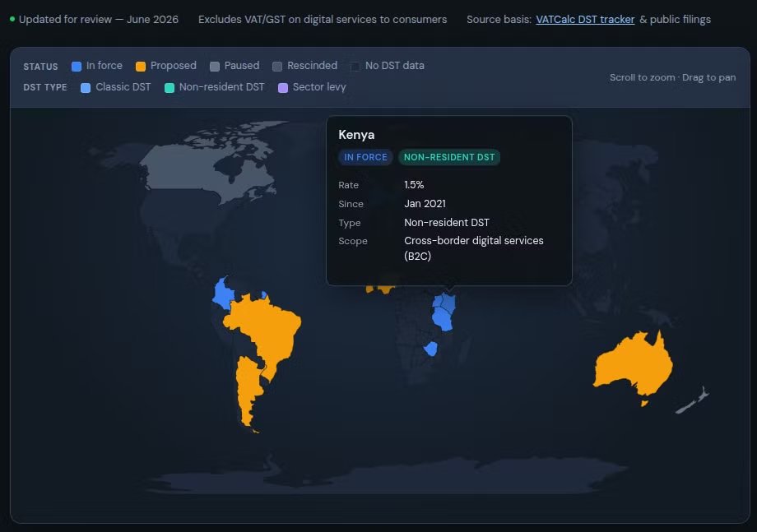Click the Scroll to zoom hint text
The image size is (757, 532).
pyautogui.click(x=672, y=77)
